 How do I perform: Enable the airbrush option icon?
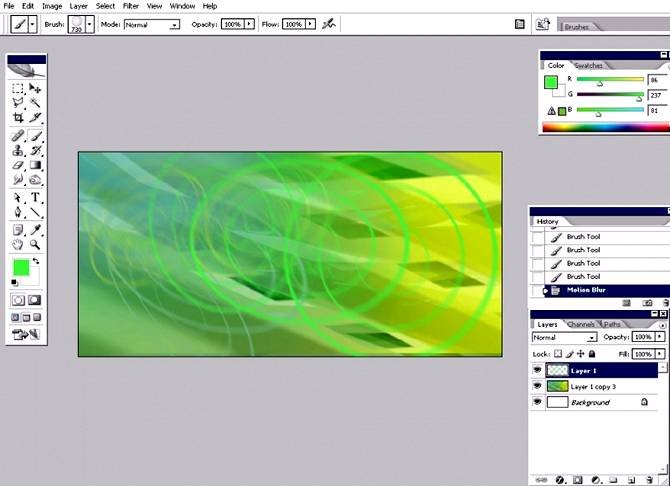tap(329, 23)
